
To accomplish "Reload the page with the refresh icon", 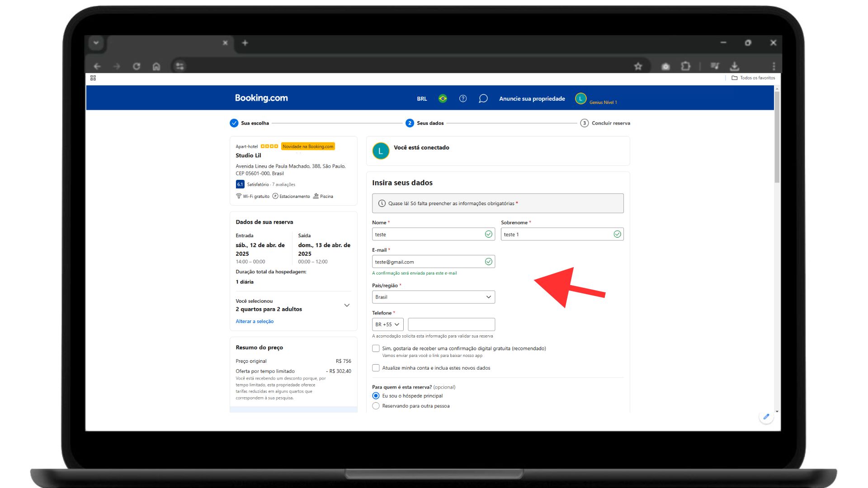I will [x=137, y=66].
